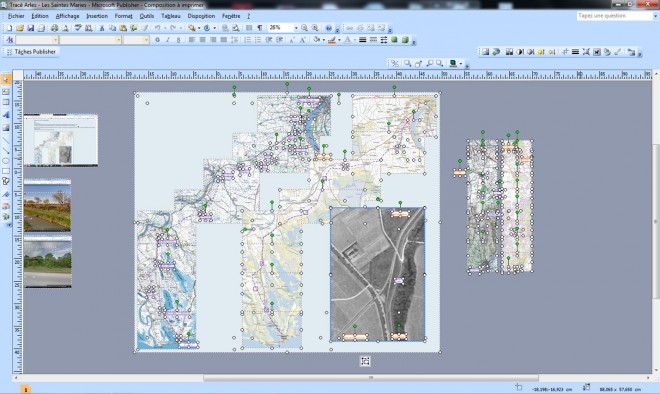This screenshot has height=394, width=660.
Task: Open Publisher help question-mark icon
Action: [329, 28]
